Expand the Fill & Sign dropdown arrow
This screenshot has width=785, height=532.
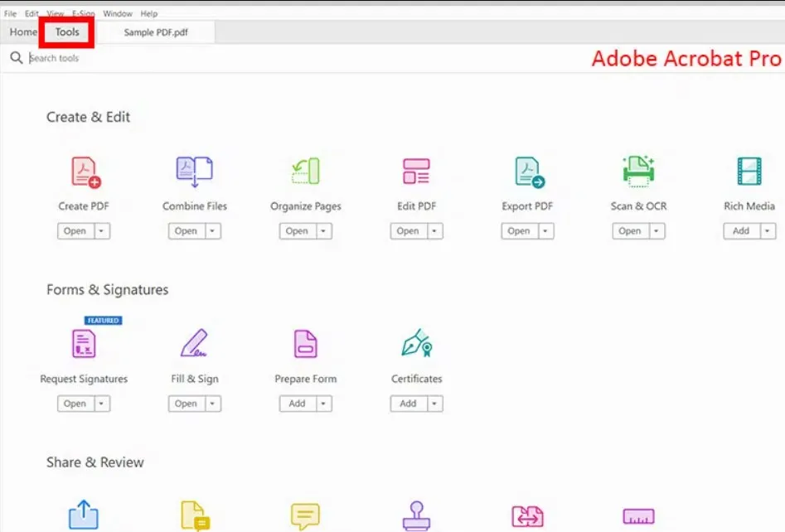pos(213,404)
